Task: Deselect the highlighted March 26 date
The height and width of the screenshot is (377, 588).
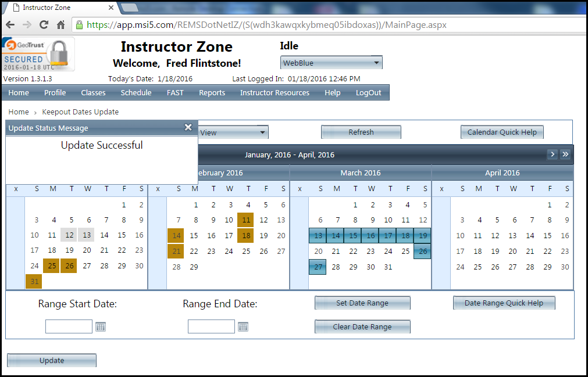Action: pyautogui.click(x=422, y=251)
